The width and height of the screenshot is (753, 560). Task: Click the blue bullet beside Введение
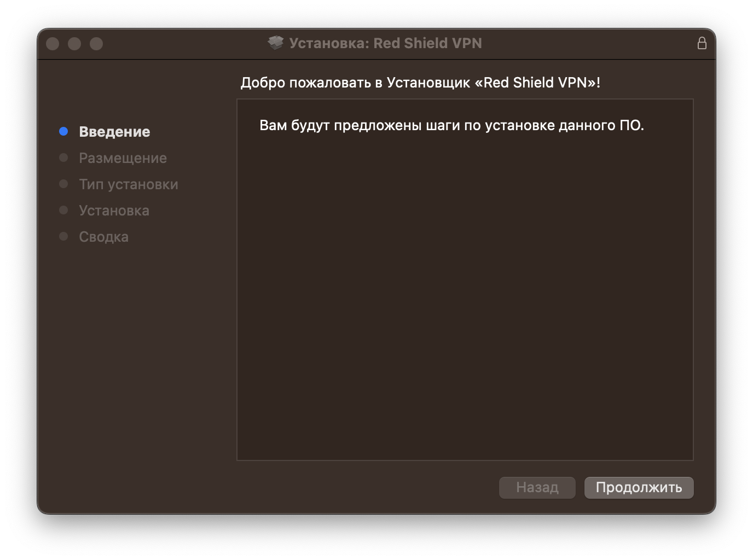pos(63,131)
